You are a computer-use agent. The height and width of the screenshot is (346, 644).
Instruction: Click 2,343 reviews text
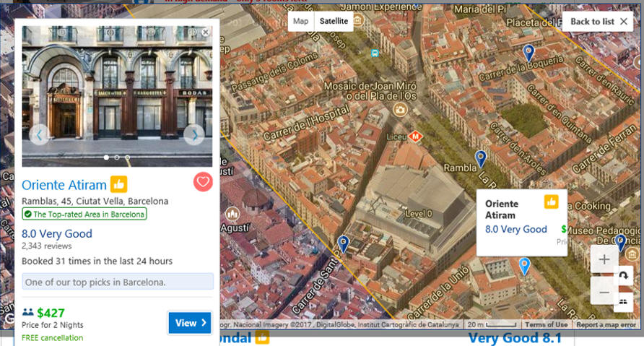click(x=46, y=246)
